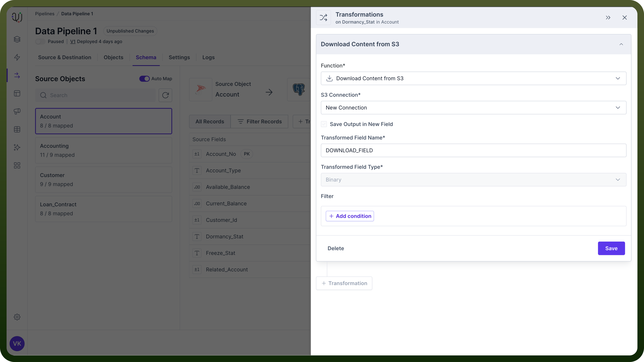Select the Dormancy_Stat field name

pos(224,237)
